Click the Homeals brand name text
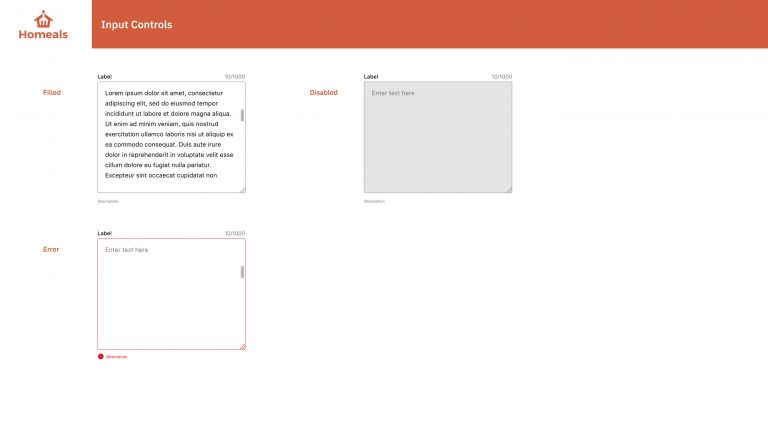The image size is (768, 432). [x=43, y=34]
